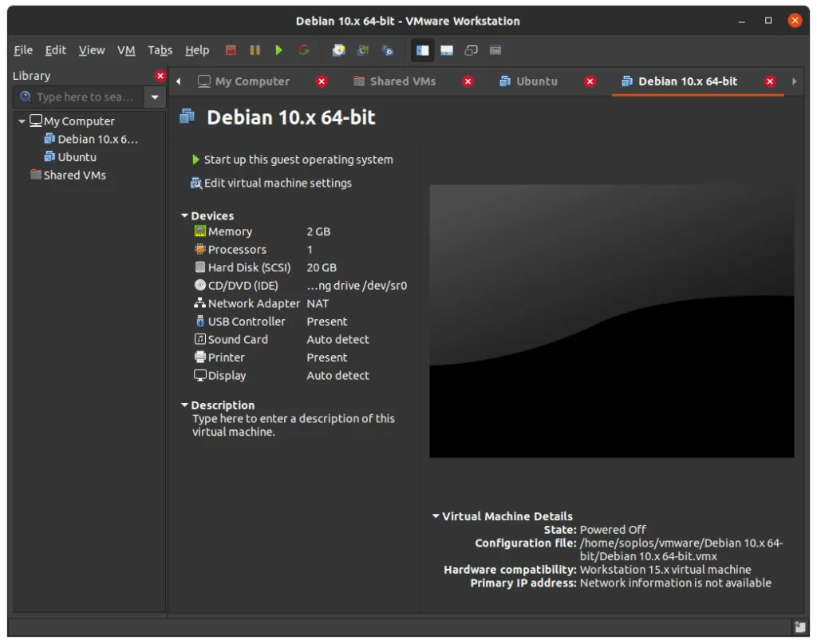Click the full screen mode toolbar icon
Image resolution: width=817 pixels, height=644 pixels.
pos(471,50)
